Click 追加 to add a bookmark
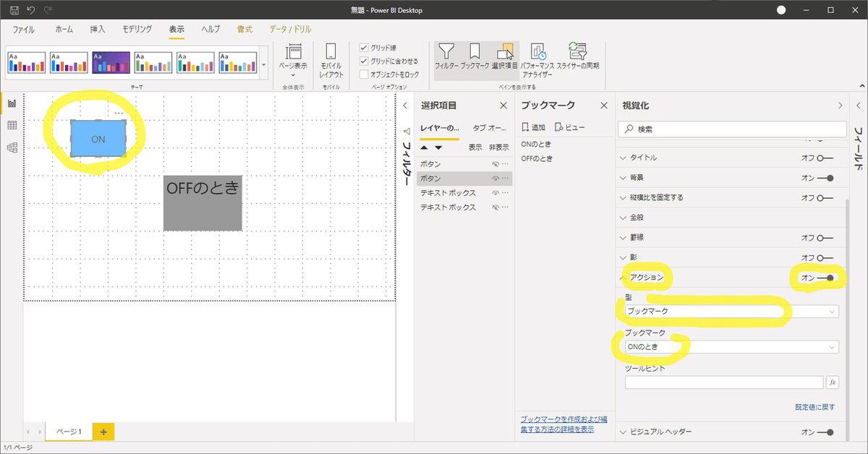Viewport: 868px width, 454px height. click(x=533, y=127)
